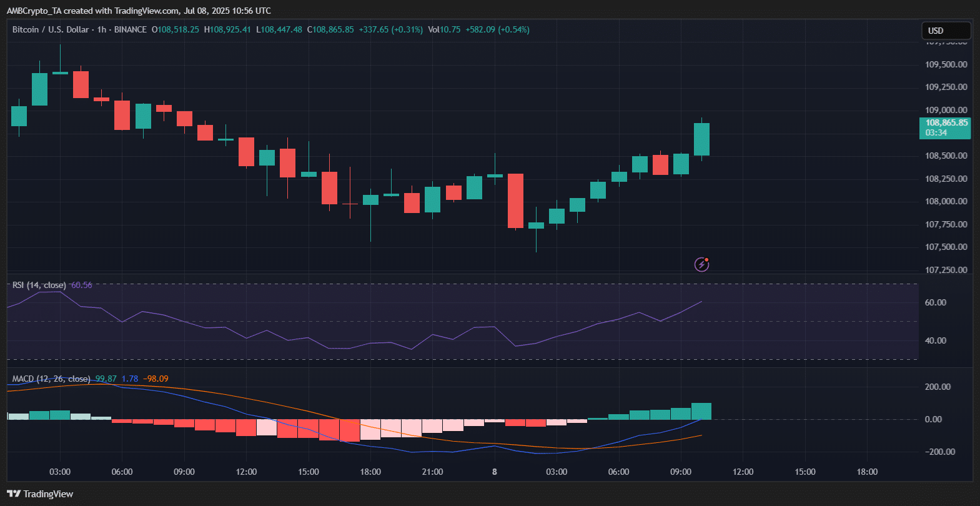Click the date marker 8 on time axis
This screenshot has width=980, height=506.
tap(495, 472)
